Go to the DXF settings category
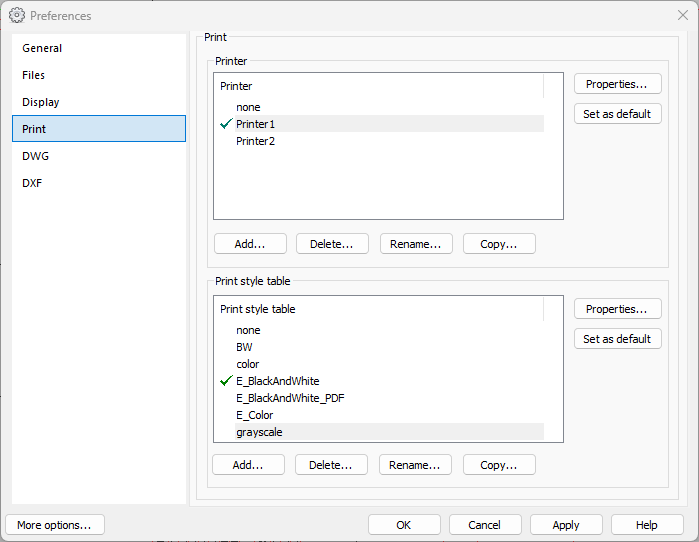Viewport: 699px width, 542px height. (32, 183)
